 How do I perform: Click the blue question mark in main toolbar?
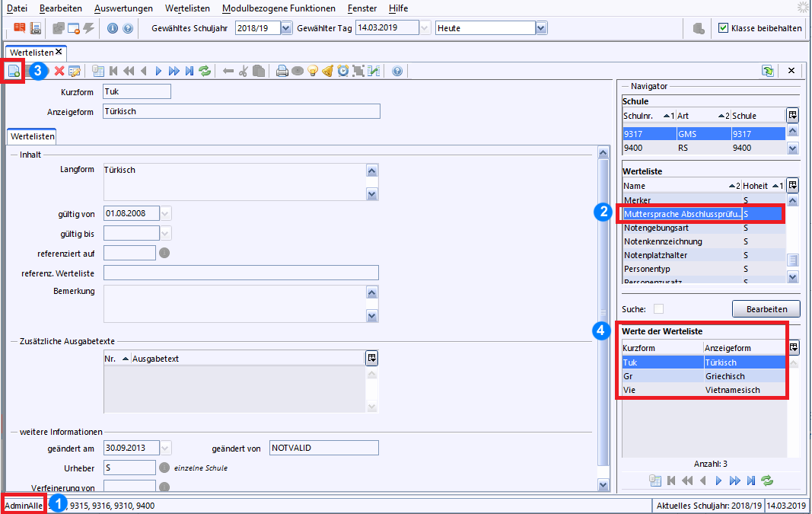pyautogui.click(x=128, y=28)
